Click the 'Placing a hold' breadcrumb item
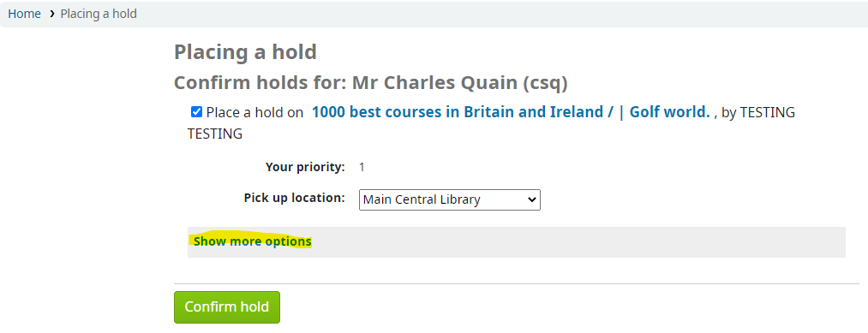The image size is (868, 333). click(x=99, y=14)
